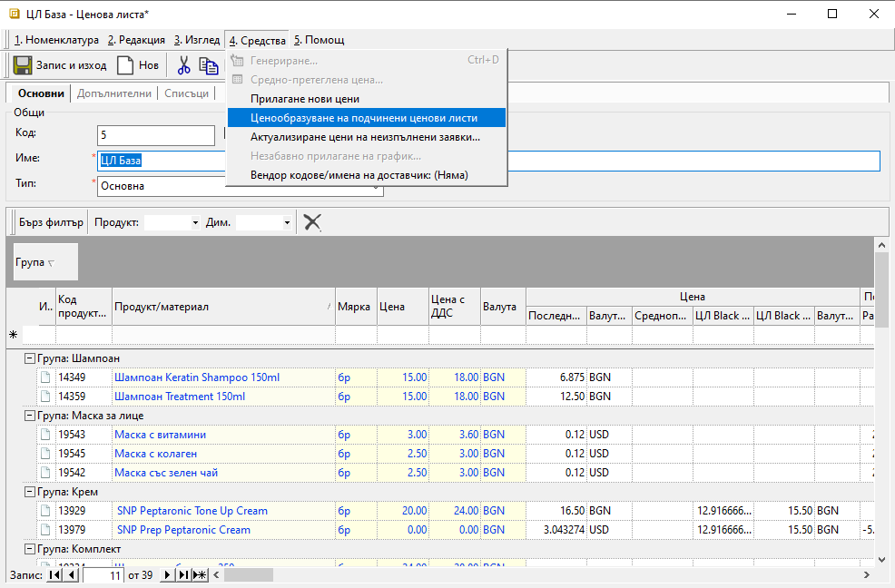Go to next record navigation arrow
Screen dimensions: 895x588
[167, 574]
